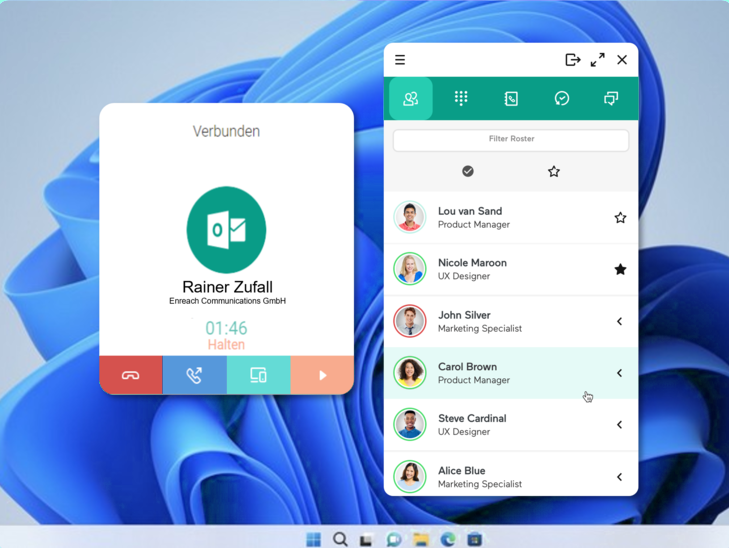Image resolution: width=729 pixels, height=548 pixels.
Task: Open the chat messages tab
Action: coord(611,99)
